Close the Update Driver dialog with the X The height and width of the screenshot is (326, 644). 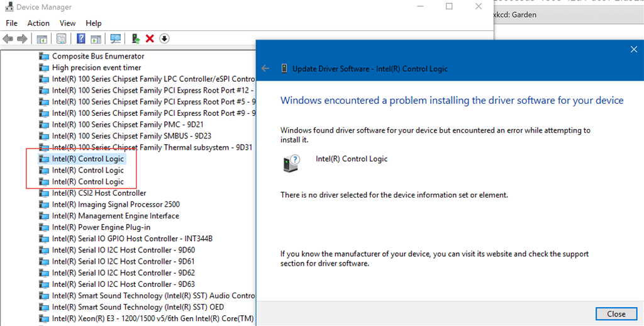[x=634, y=49]
